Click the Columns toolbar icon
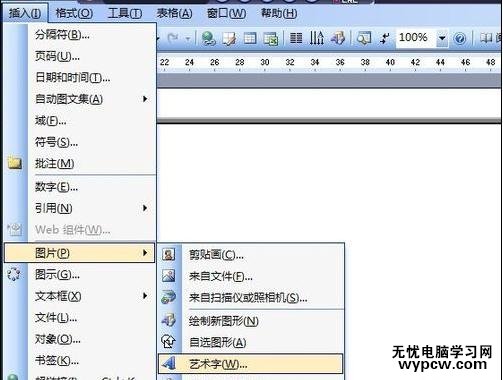Screen dimensions: 503x380 point(296,38)
